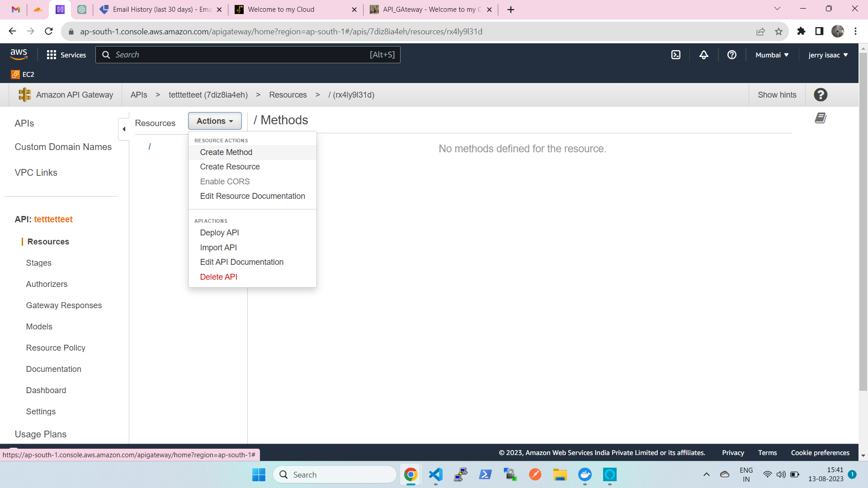Viewport: 868px width, 488px height.
Task: Click the Show hints button
Action: tap(777, 95)
